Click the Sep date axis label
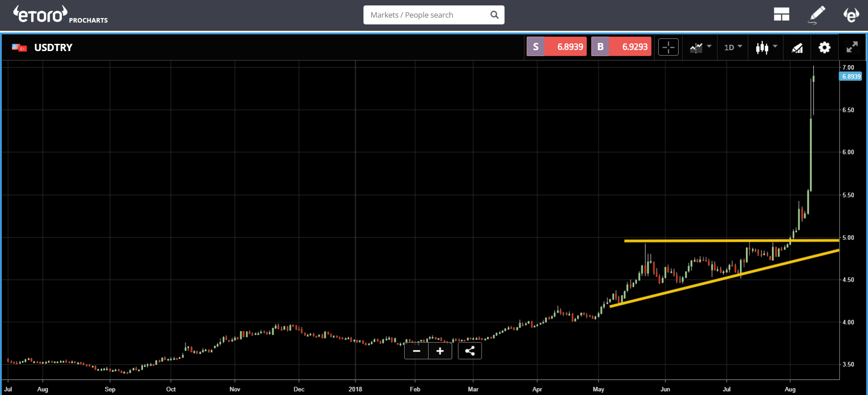 110,389
